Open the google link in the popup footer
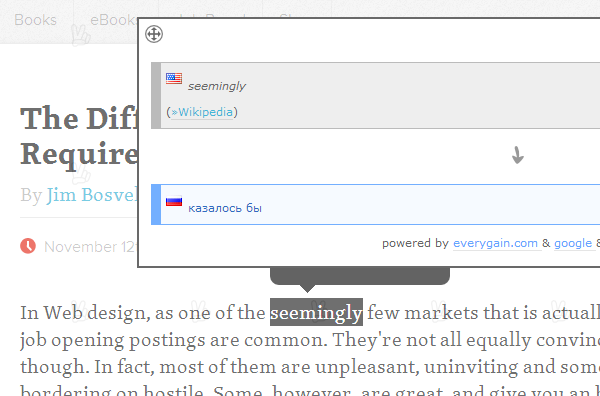The image size is (600, 396). (573, 243)
